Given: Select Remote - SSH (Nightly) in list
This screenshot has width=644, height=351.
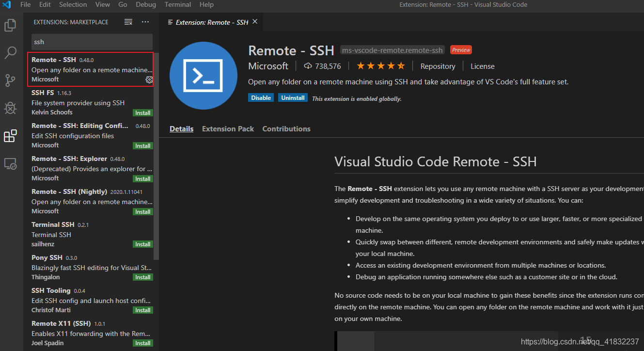Looking at the screenshot, I should (x=91, y=201).
